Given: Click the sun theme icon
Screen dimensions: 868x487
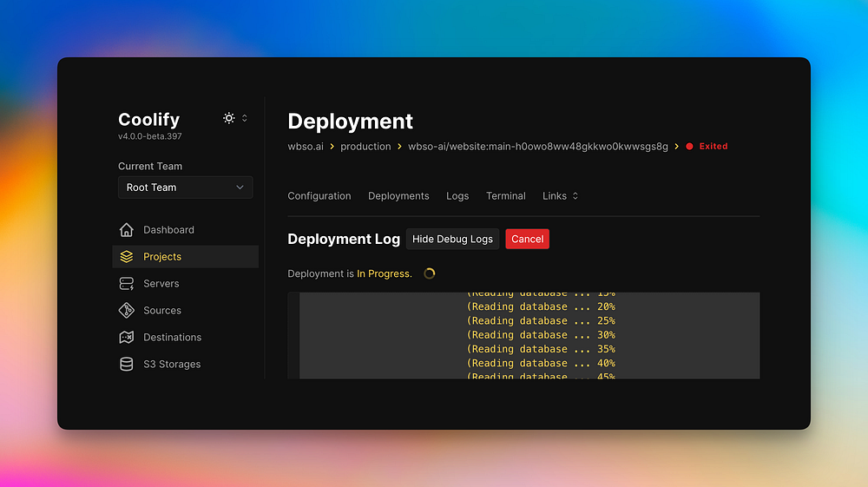Looking at the screenshot, I should [229, 118].
